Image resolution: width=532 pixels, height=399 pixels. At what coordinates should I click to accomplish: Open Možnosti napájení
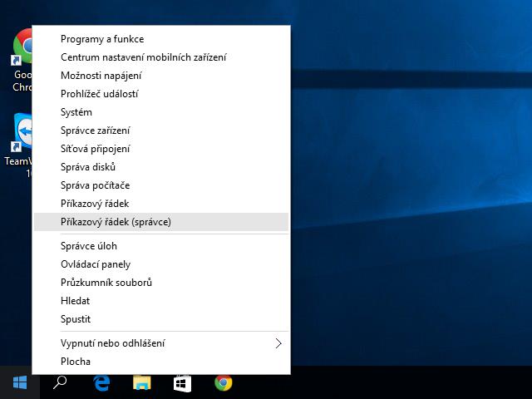point(99,76)
